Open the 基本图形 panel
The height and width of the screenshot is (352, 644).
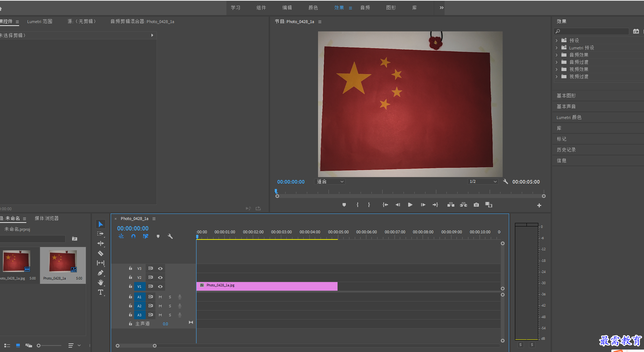click(566, 96)
